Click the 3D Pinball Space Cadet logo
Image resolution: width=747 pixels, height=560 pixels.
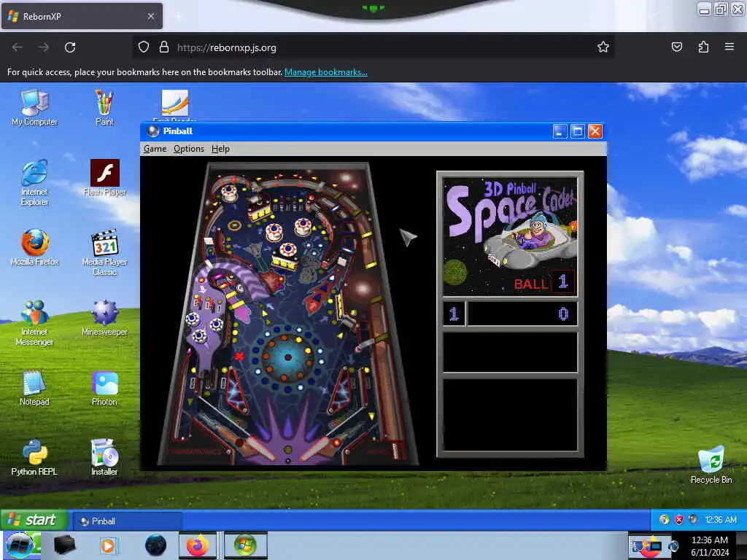tap(510, 237)
